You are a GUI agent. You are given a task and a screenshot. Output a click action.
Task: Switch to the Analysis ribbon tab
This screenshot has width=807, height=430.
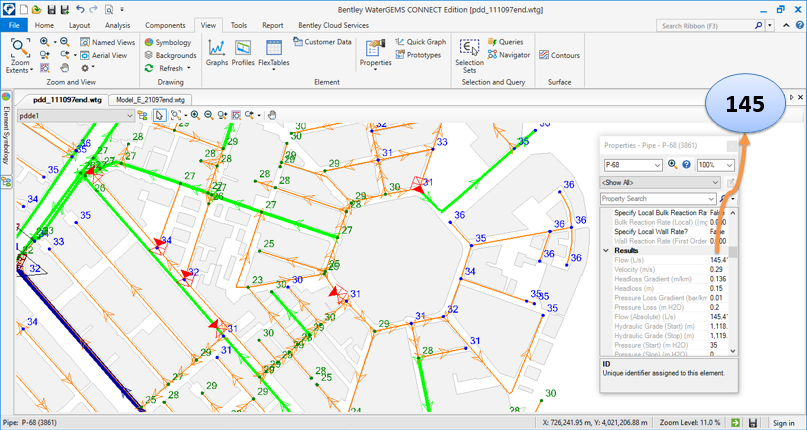117,25
